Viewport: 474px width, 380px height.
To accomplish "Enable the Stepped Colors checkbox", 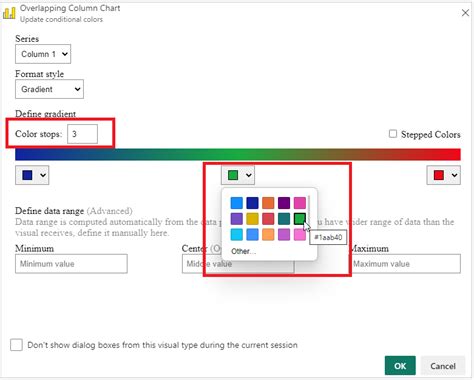I will point(393,134).
